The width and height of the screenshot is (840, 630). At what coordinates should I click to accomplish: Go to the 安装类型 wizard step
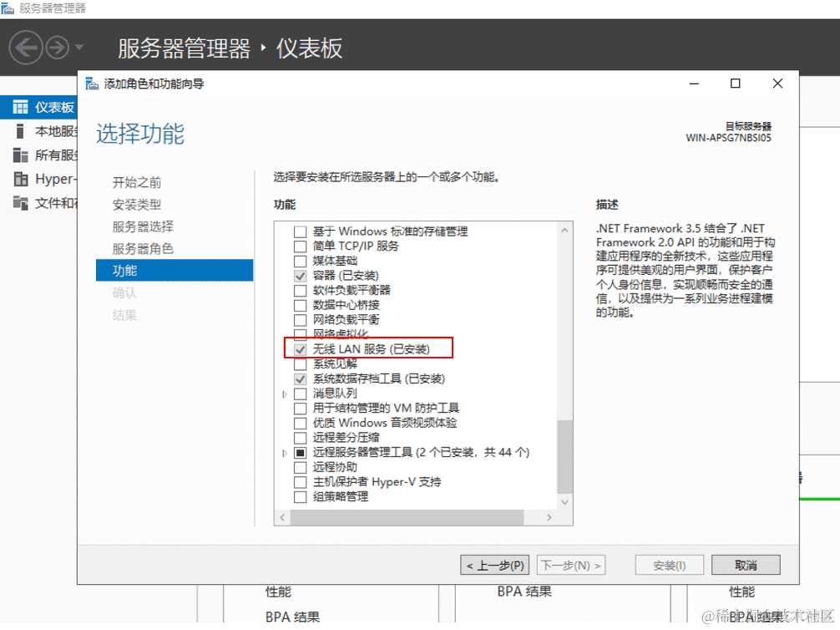[137, 205]
